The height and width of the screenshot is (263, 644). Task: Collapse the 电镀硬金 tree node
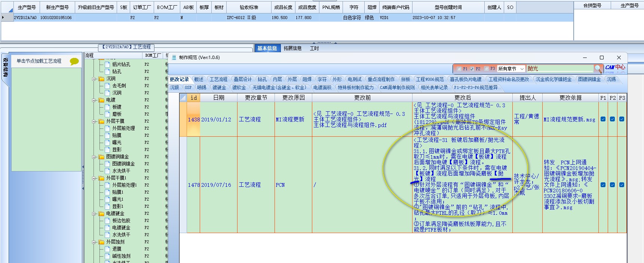coord(94,214)
